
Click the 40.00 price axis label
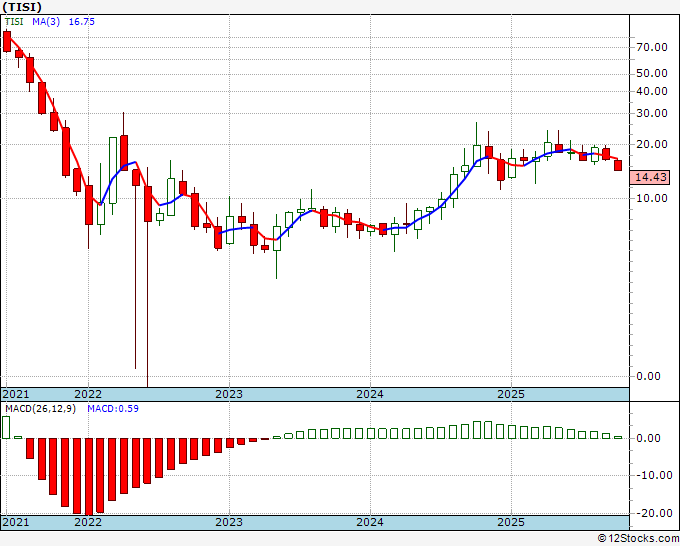652,91
